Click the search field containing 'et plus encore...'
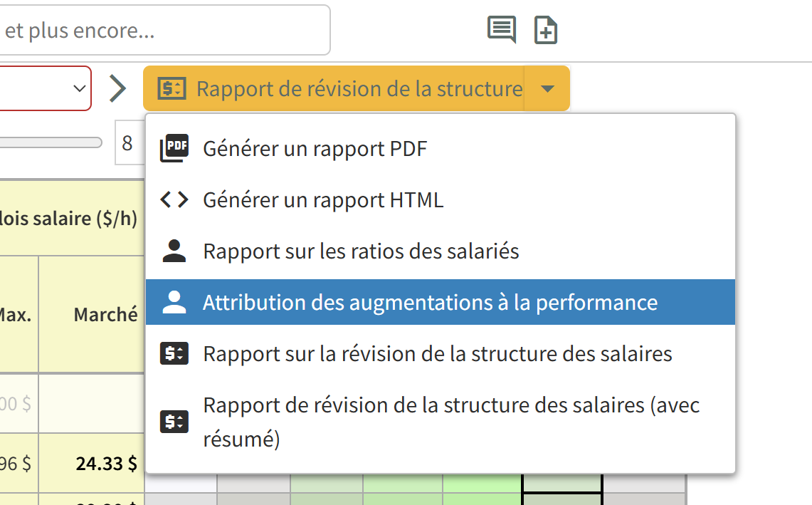 click(164, 30)
